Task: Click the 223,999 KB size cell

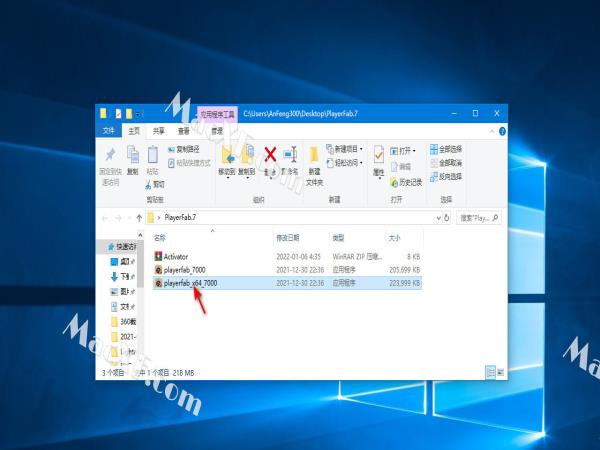Action: 404,283
